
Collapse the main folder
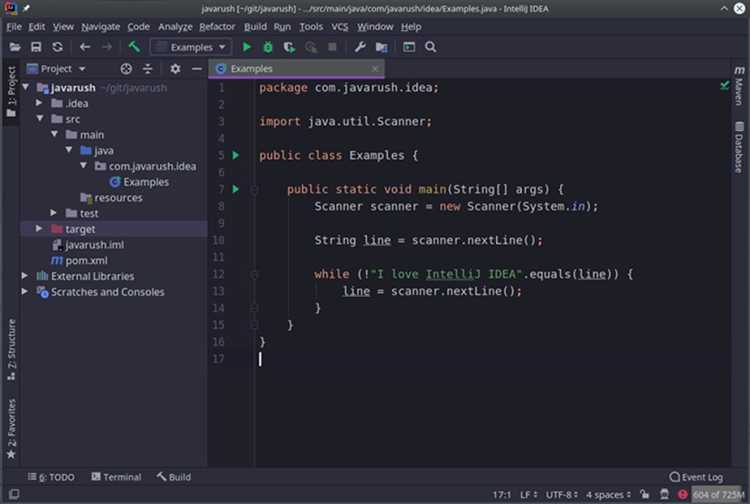point(55,134)
